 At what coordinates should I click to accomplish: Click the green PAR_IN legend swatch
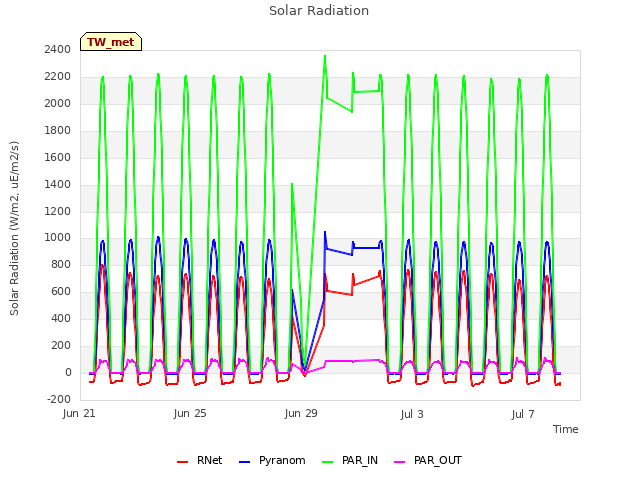(327, 462)
